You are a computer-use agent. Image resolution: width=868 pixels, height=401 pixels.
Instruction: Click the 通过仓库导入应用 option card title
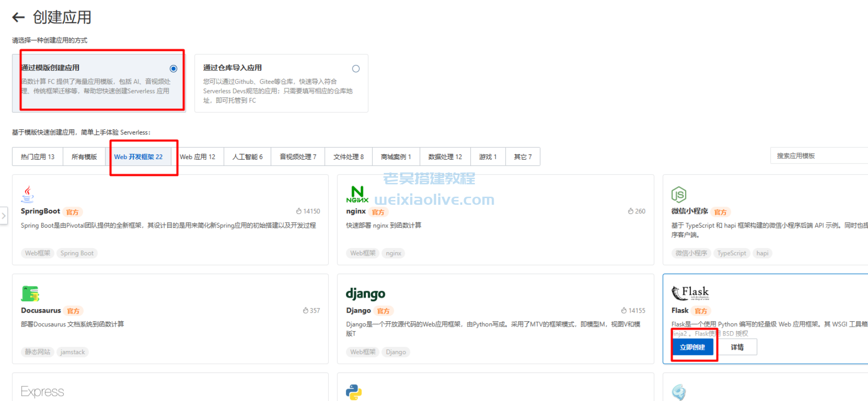pos(232,68)
